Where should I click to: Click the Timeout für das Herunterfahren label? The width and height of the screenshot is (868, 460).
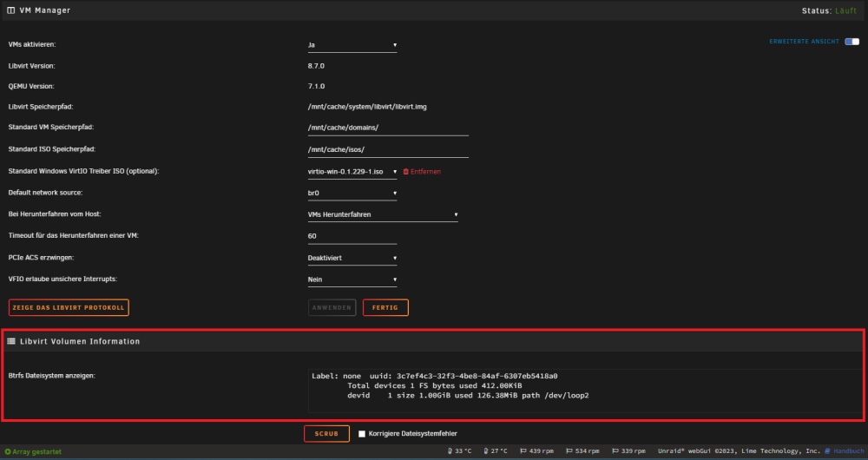[73, 236]
